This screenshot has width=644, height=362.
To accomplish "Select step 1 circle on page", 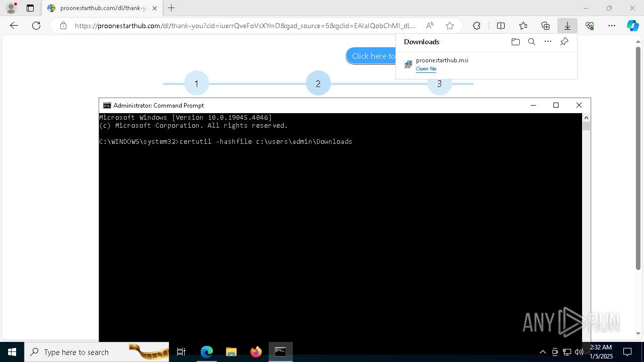I will click(196, 83).
